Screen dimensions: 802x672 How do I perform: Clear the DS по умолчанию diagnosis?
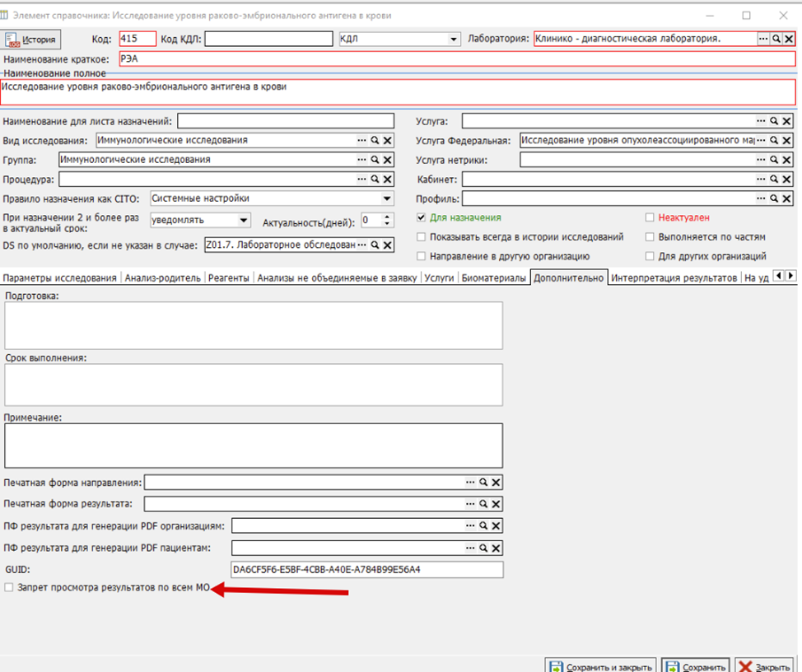pyautogui.click(x=388, y=245)
